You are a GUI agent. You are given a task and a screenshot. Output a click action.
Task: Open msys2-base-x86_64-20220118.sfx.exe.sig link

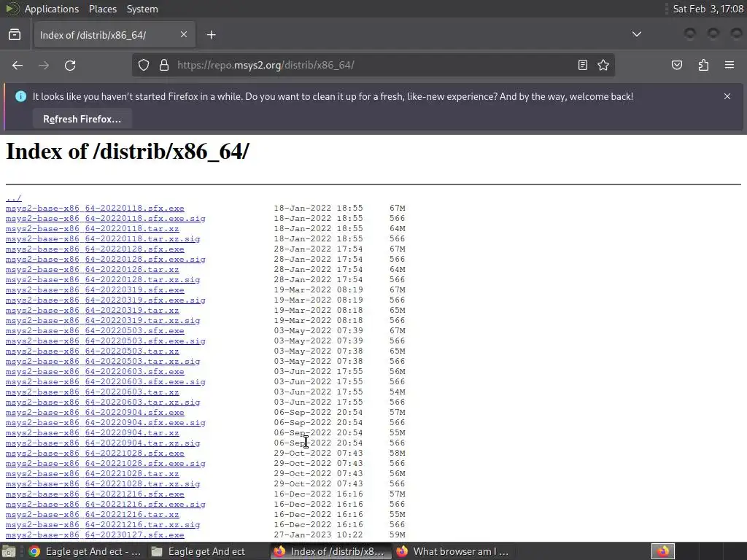pyautogui.click(x=105, y=219)
